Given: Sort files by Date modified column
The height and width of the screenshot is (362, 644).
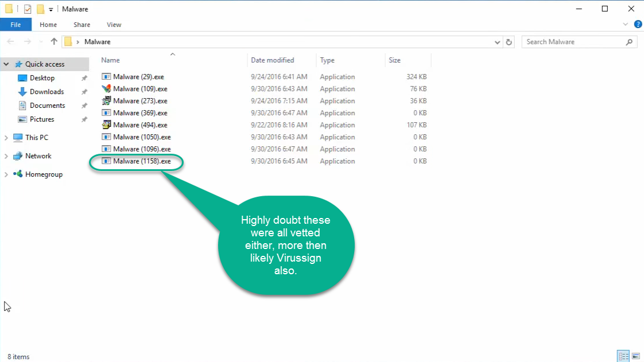Looking at the screenshot, I should 272,60.
